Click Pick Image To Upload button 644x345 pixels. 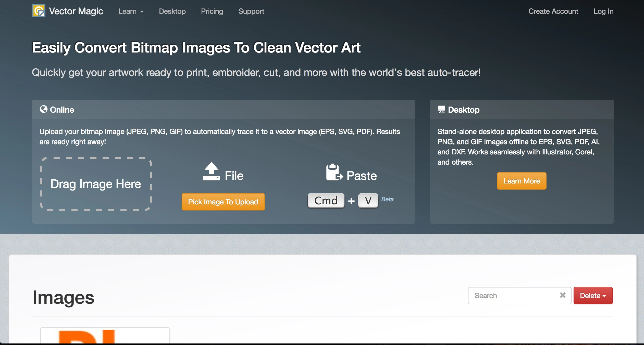(223, 202)
